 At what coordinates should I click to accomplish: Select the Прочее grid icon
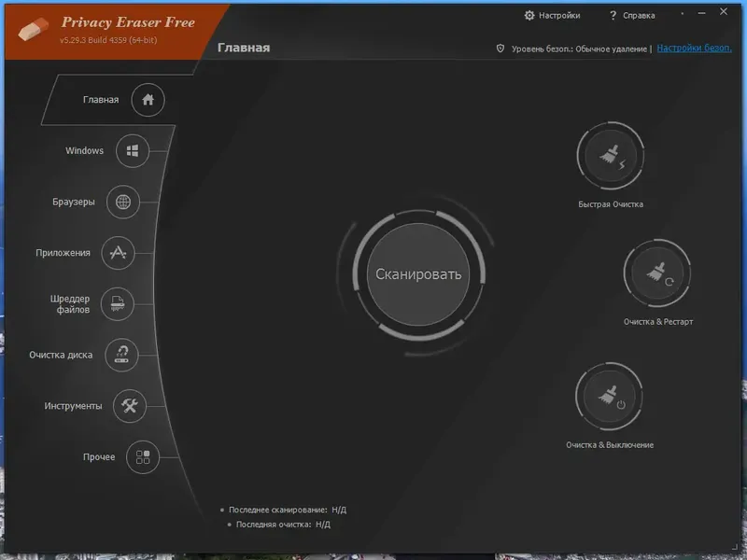[x=143, y=457]
